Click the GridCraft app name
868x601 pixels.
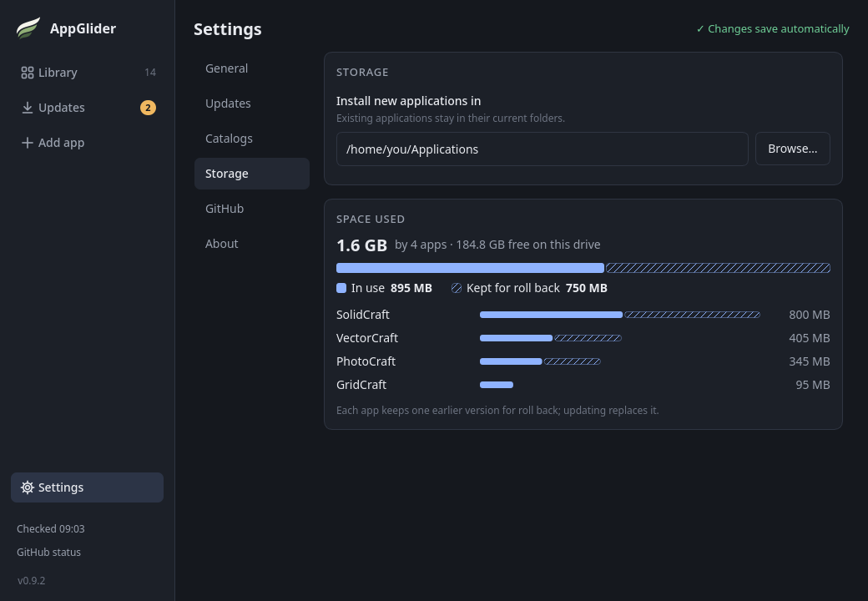point(361,385)
